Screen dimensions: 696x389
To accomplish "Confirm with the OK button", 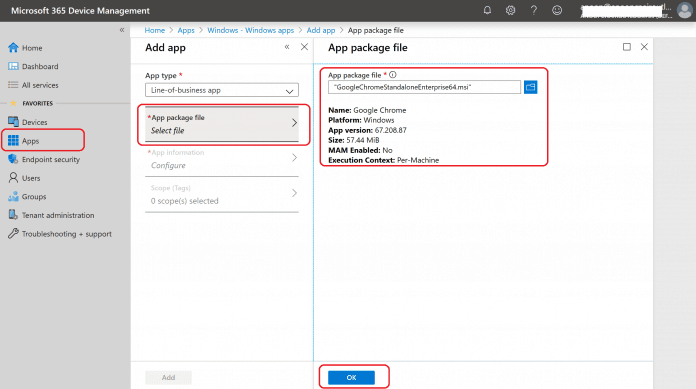I will click(352, 377).
